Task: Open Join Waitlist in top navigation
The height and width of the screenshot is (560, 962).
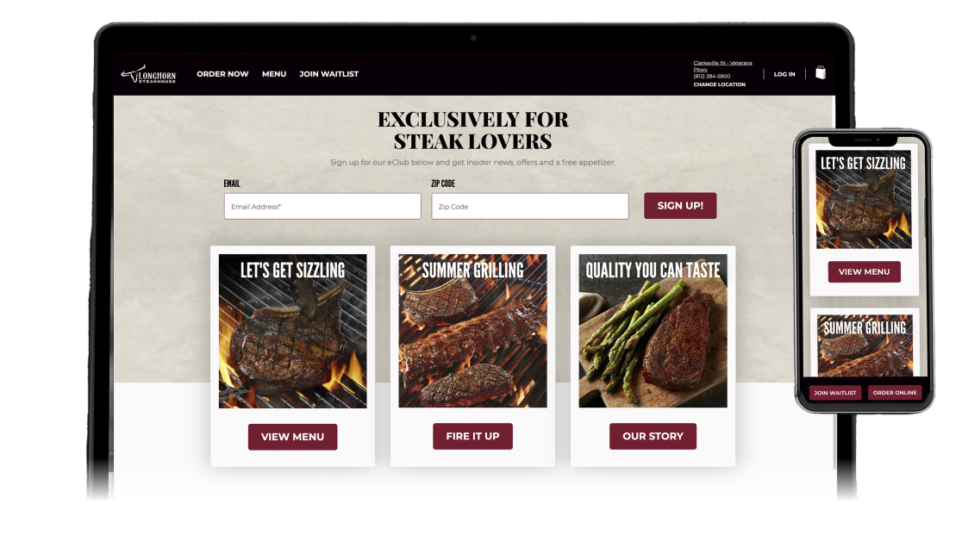Action: 328,73
